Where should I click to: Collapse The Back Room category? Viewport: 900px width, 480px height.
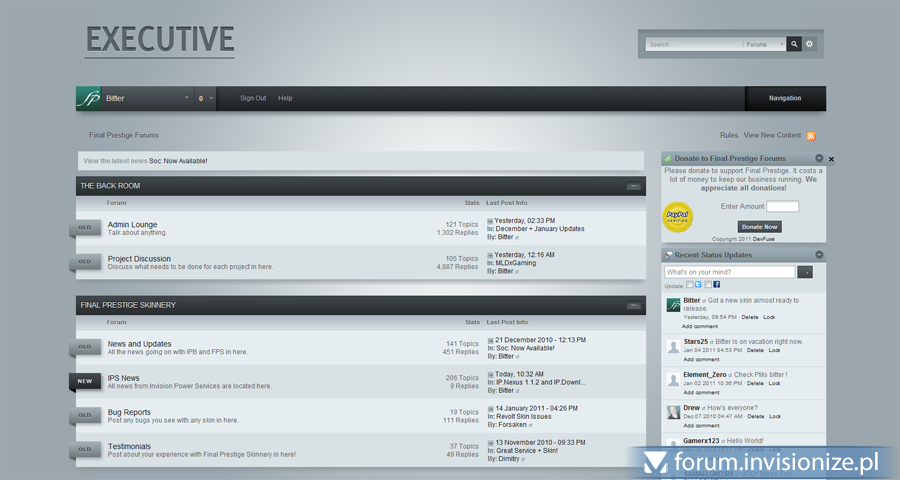click(x=633, y=186)
